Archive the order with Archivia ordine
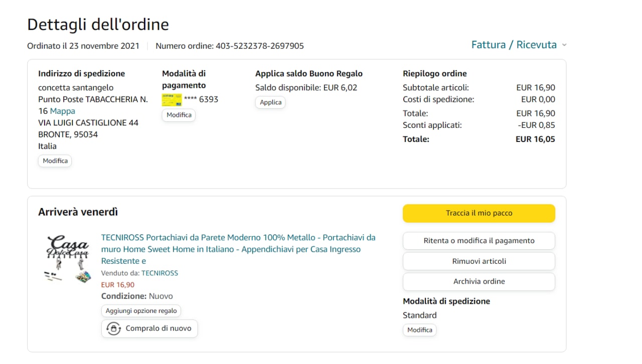Screen dimensions: 642x364 click(478, 281)
